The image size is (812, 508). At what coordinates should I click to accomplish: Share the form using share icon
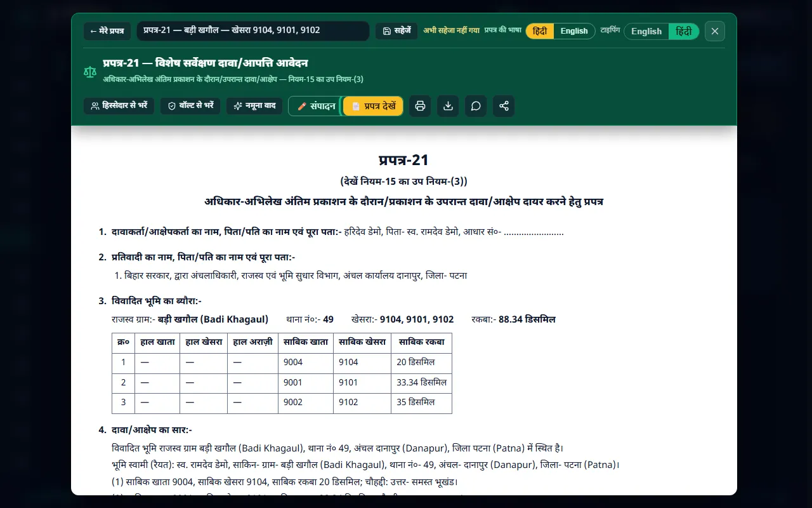[x=504, y=106]
